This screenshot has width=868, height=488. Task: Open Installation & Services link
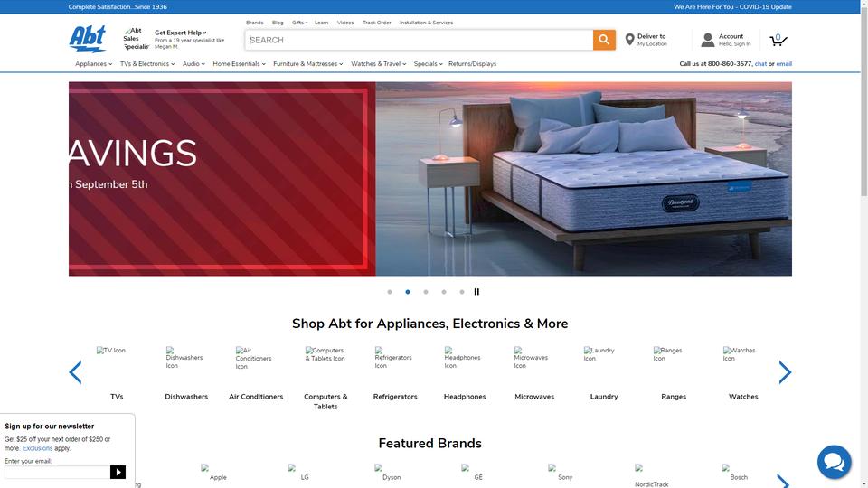426,23
